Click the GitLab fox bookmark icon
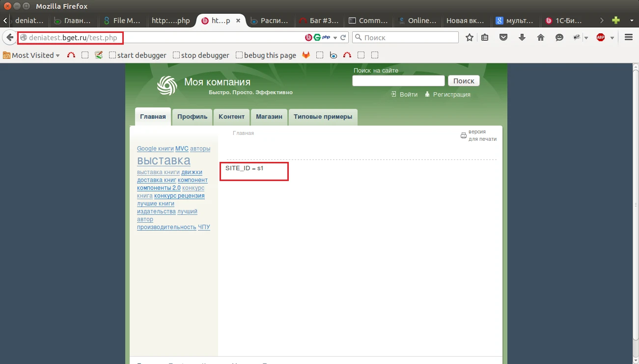 (x=306, y=55)
